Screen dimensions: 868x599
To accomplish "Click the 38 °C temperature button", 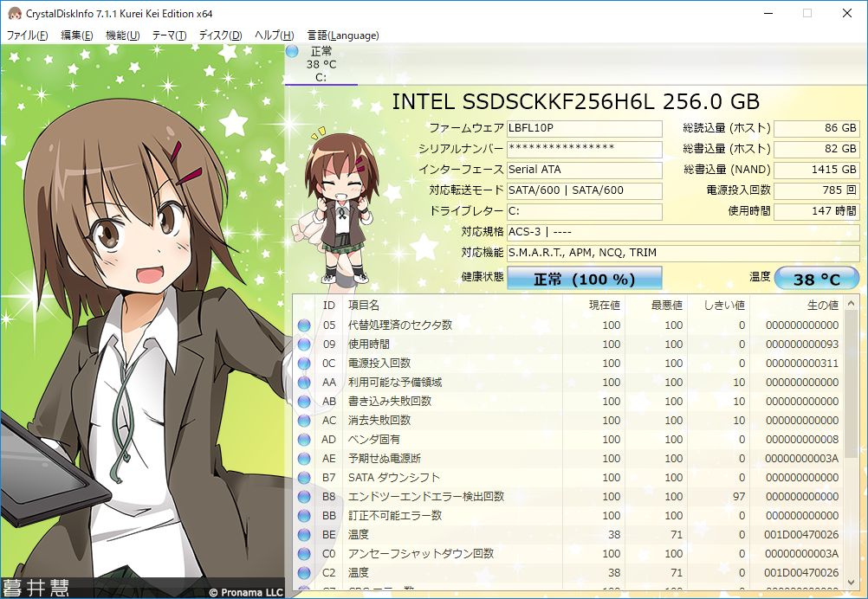I will (816, 279).
